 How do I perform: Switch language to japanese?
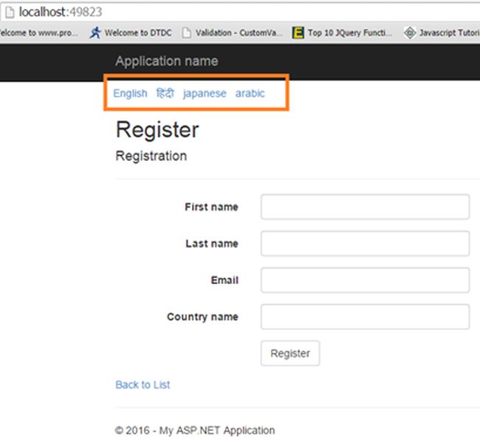tap(205, 93)
